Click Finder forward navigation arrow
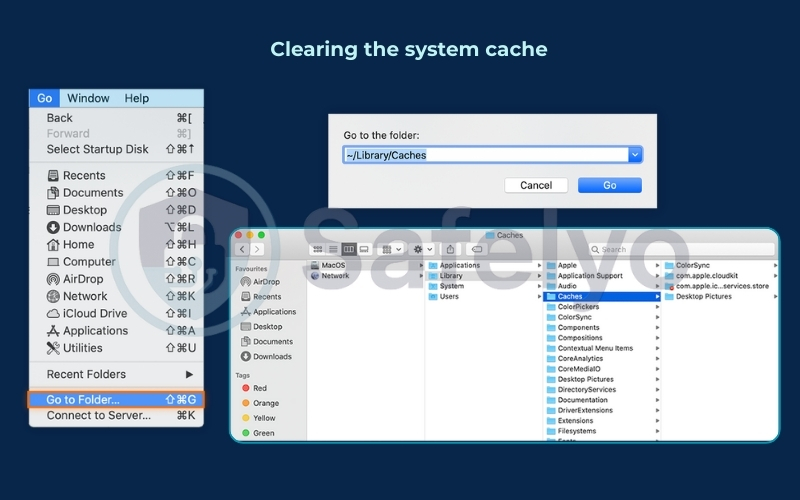 (257, 249)
